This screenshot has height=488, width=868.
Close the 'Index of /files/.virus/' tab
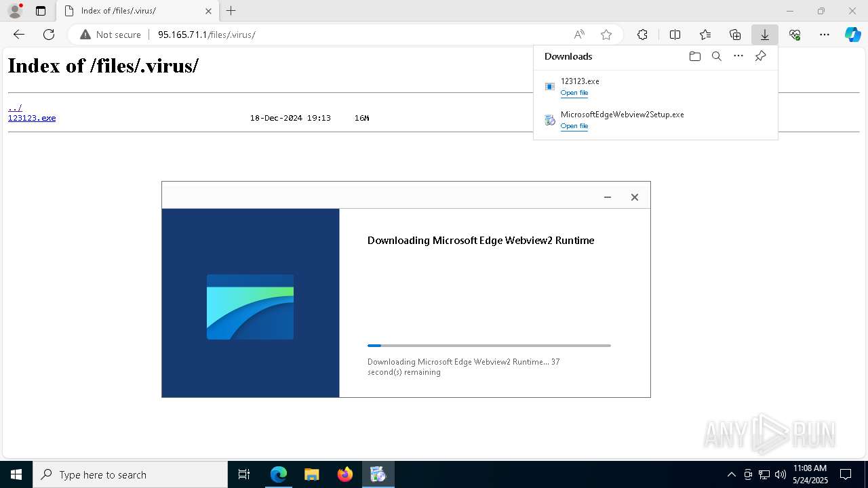pos(208,11)
